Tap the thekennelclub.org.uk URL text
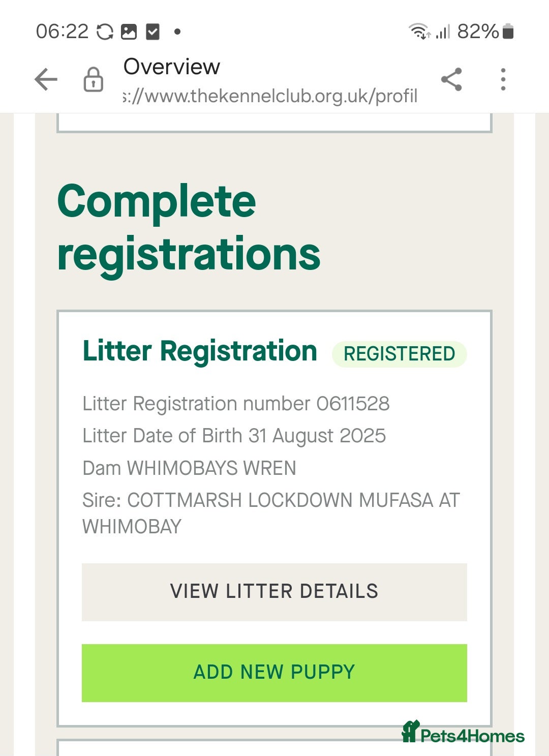Viewport: 549px width, 756px height. (270, 96)
